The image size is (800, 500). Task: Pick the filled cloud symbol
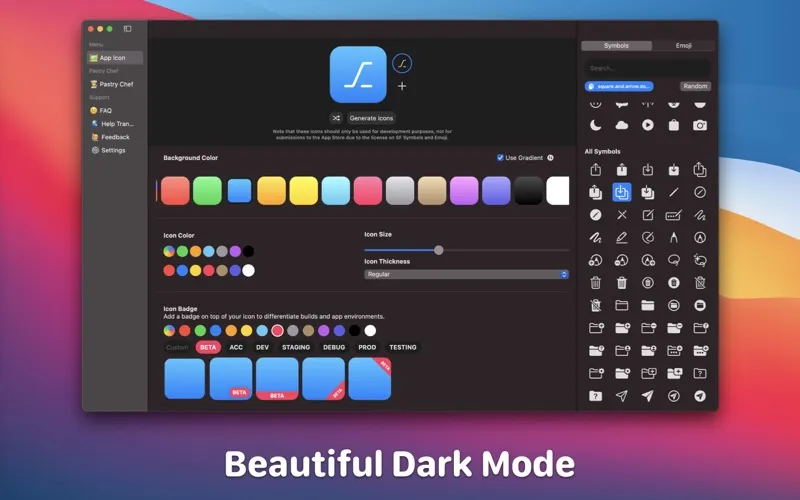pyautogui.click(x=621, y=125)
